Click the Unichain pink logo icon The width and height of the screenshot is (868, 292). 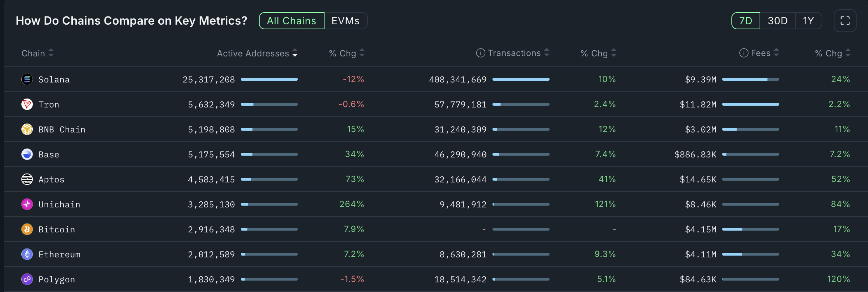pyautogui.click(x=27, y=204)
